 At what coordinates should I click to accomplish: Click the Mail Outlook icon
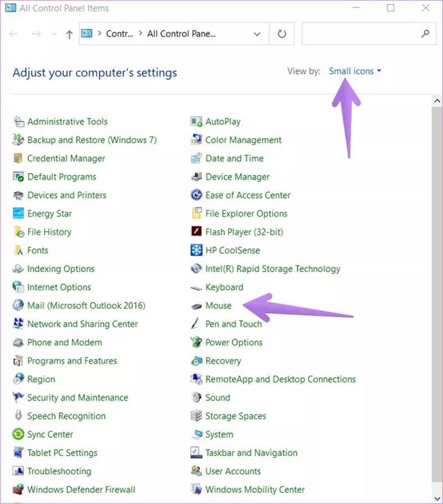pos(18,305)
